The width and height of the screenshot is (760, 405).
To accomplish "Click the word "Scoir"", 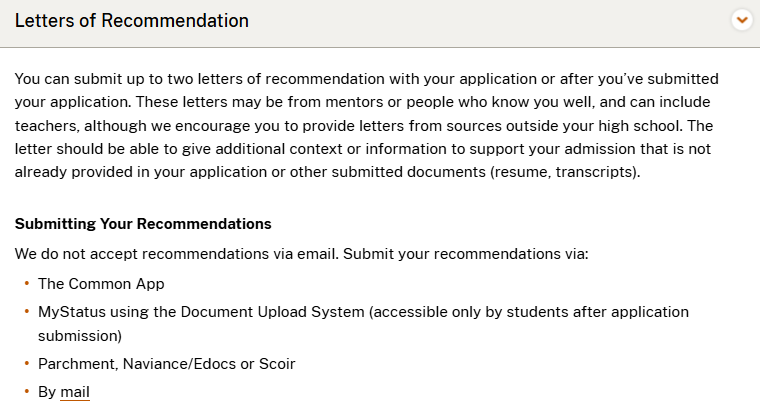I will coord(275,364).
